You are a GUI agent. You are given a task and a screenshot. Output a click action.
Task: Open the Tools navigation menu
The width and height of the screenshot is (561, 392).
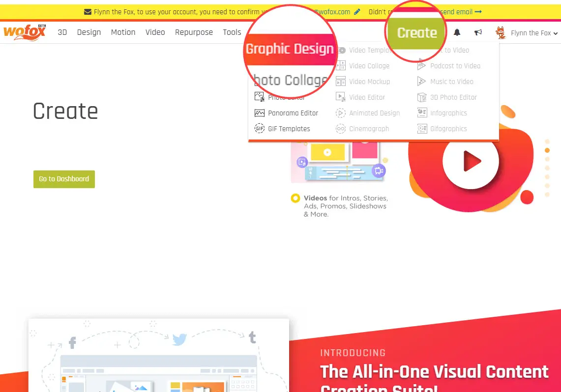click(x=232, y=32)
